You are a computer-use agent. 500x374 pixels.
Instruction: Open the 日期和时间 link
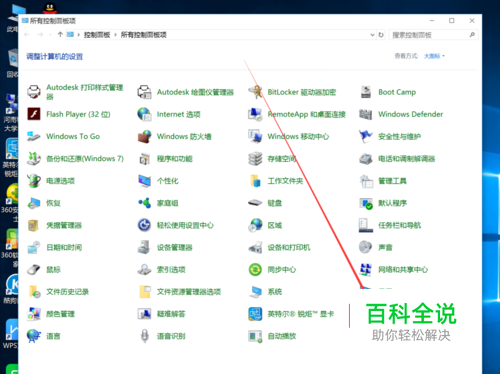pyautogui.click(x=64, y=247)
